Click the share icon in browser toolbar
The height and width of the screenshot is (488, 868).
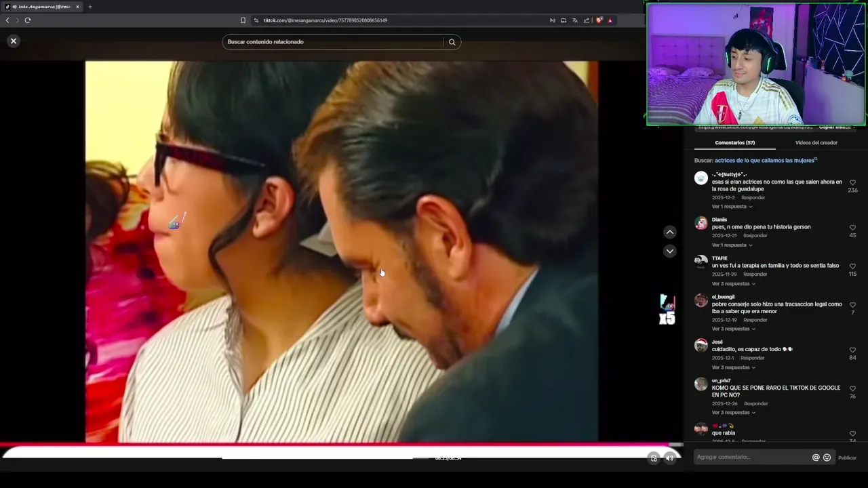coord(587,20)
